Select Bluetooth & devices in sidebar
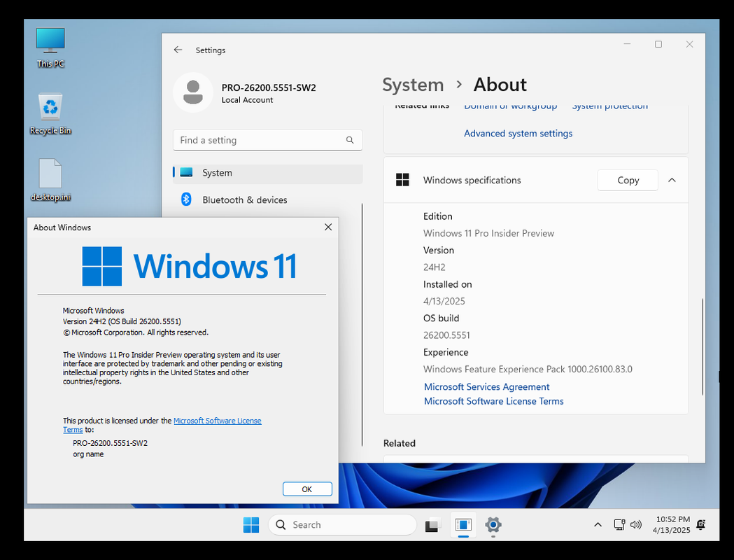 pos(268,200)
